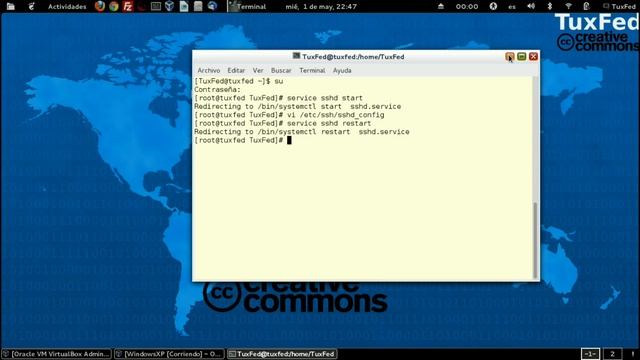Open the clock showing mié, 1 de may
This screenshot has width=640, height=360.
coord(321,7)
